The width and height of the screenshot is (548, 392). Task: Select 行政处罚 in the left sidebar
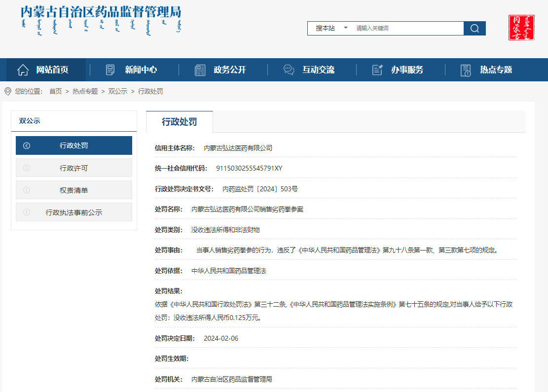click(74, 145)
